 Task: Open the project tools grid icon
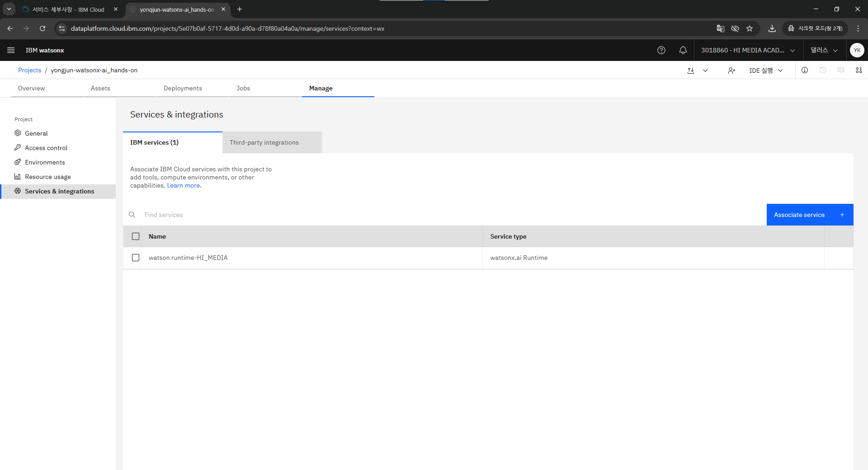click(859, 70)
